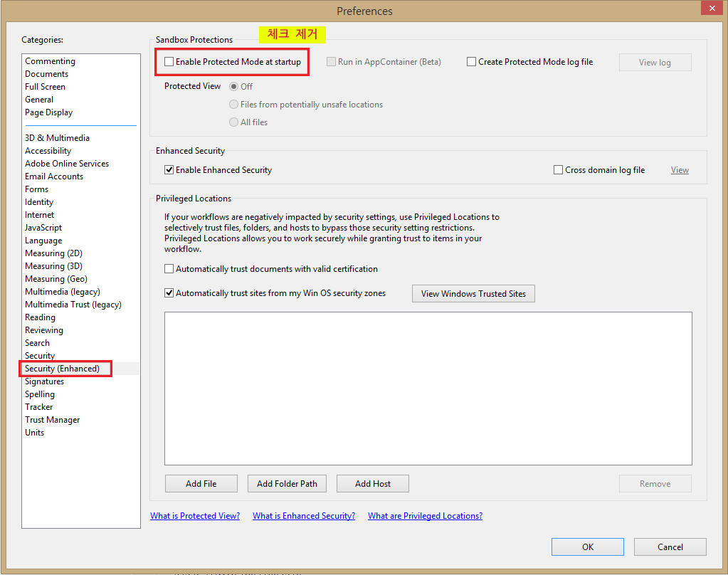Viewport: 728px width, 575px height.
Task: Set Protected View to All files
Action: pyautogui.click(x=233, y=122)
